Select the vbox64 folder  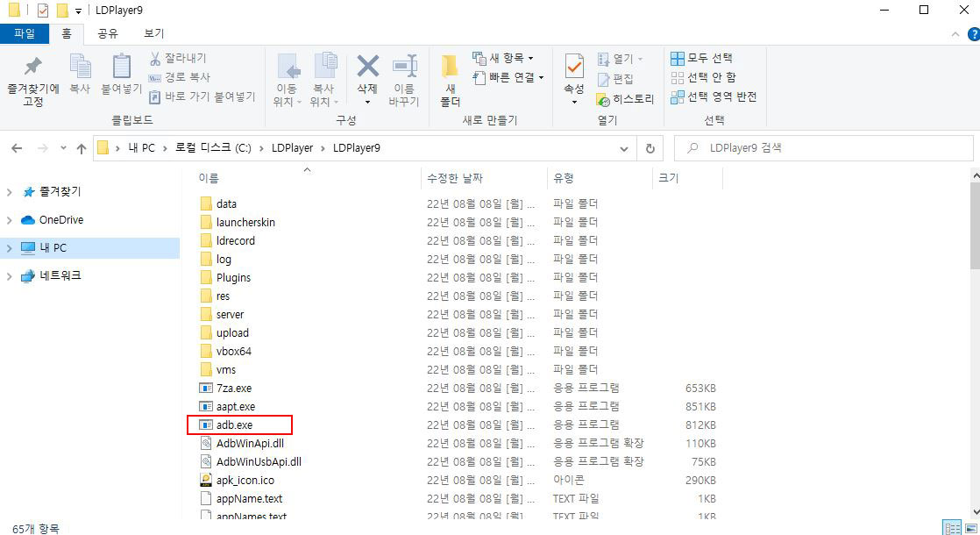[225, 351]
